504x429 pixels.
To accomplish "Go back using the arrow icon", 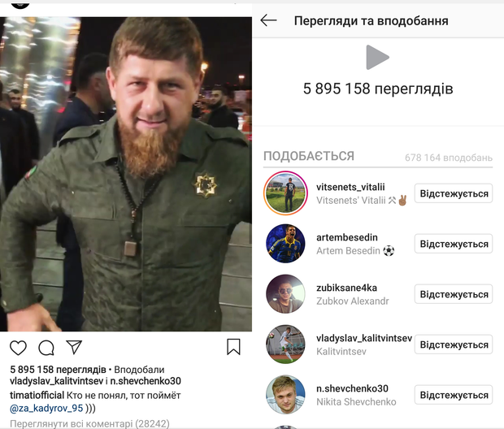I will (x=268, y=20).
